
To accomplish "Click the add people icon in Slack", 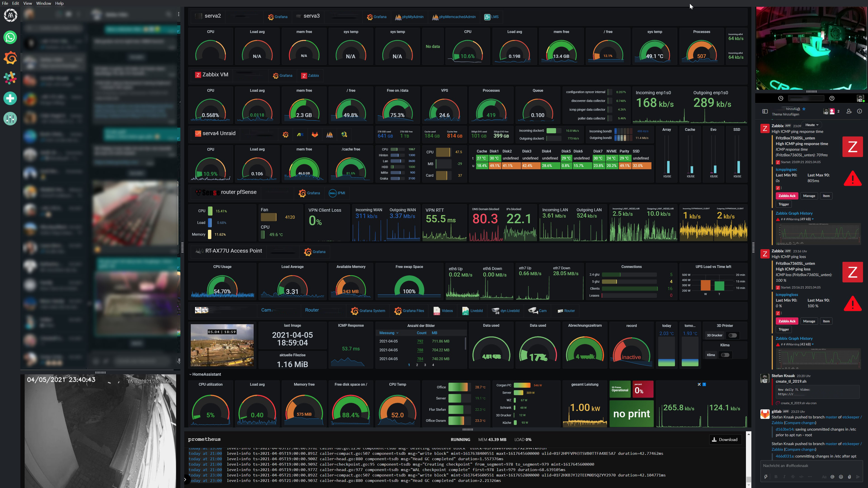I will click(x=849, y=111).
